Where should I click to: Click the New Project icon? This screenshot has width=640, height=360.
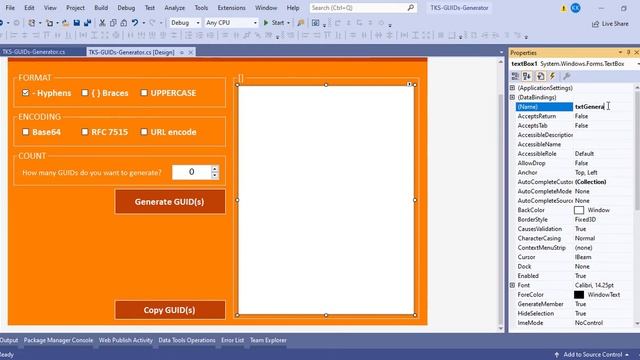point(31,23)
